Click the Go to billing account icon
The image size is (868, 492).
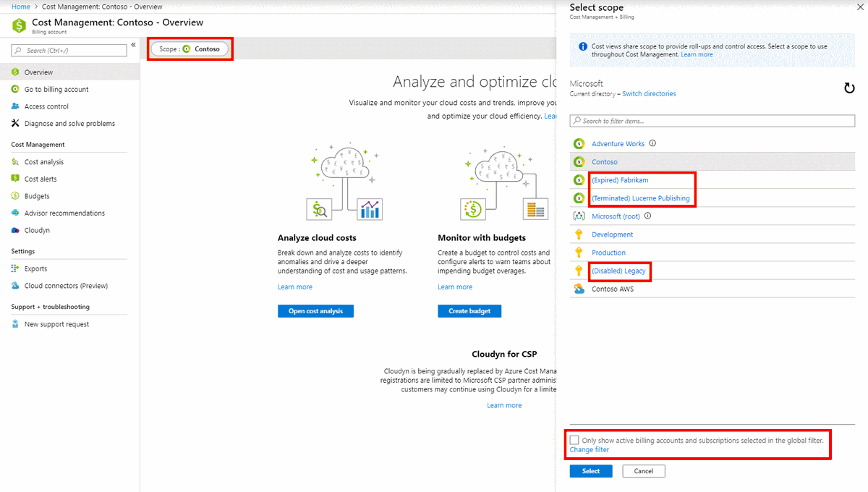16,89
